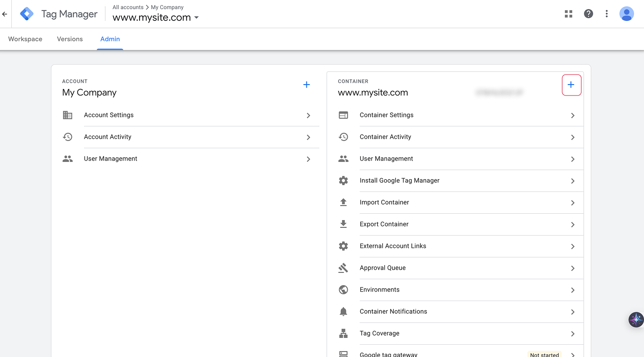Click All accounts breadcrumb link
Image resolution: width=644 pixels, height=357 pixels.
tap(128, 7)
